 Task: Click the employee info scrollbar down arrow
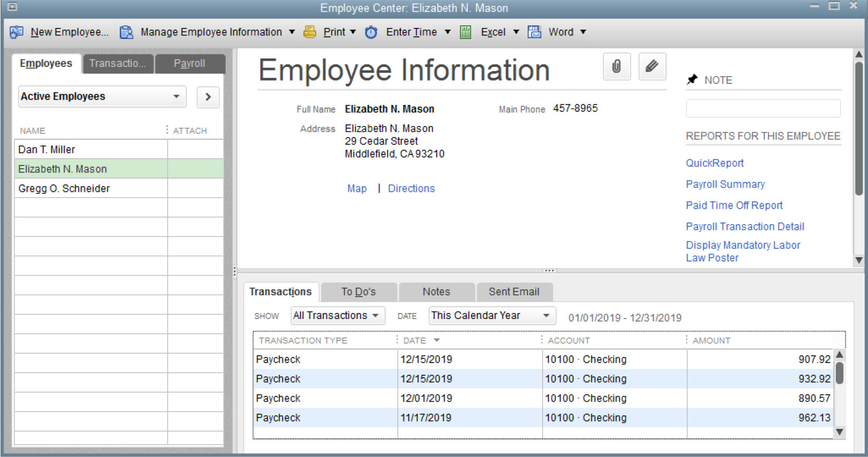pos(859,260)
